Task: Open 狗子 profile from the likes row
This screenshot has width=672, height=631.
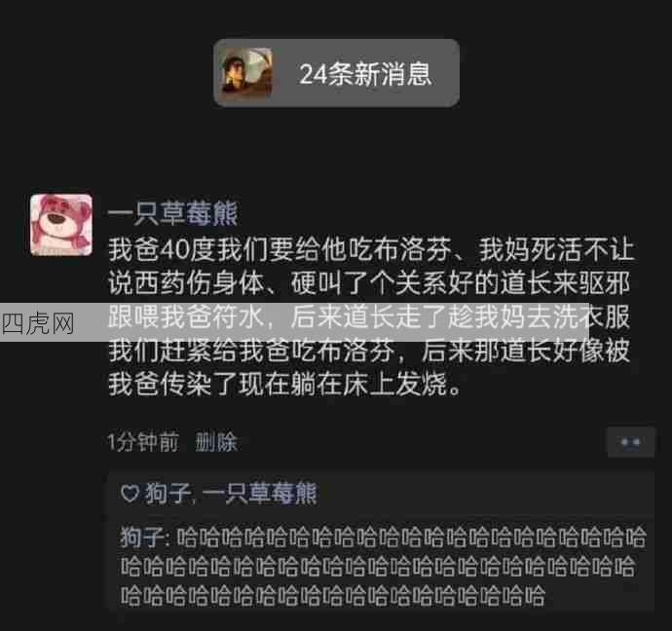Action: tap(168, 494)
